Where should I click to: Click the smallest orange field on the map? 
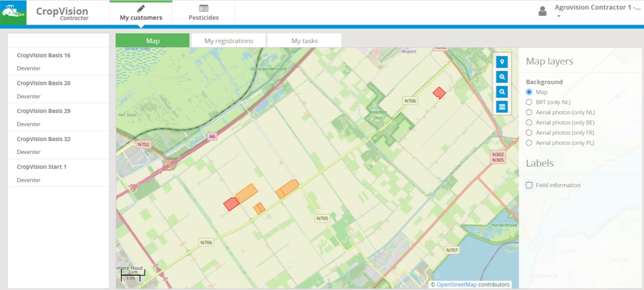coord(259,209)
